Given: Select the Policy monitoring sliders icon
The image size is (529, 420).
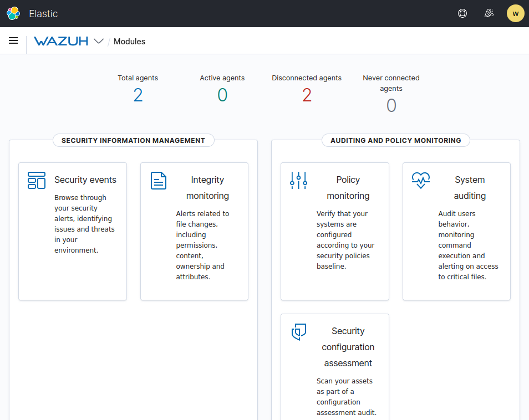Looking at the screenshot, I should 298,180.
